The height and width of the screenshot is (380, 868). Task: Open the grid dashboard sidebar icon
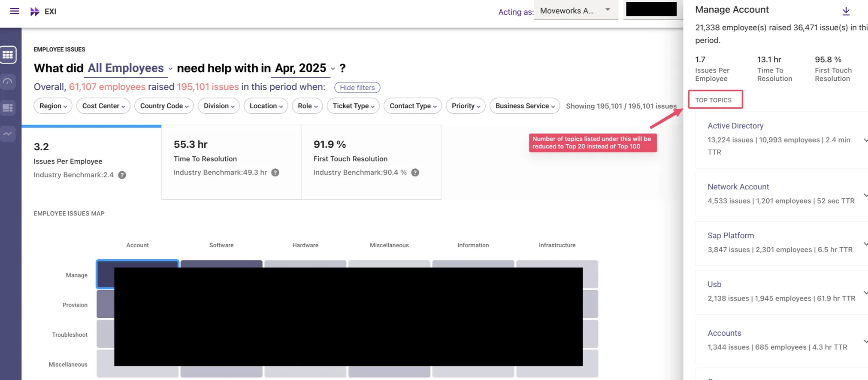coord(8,55)
